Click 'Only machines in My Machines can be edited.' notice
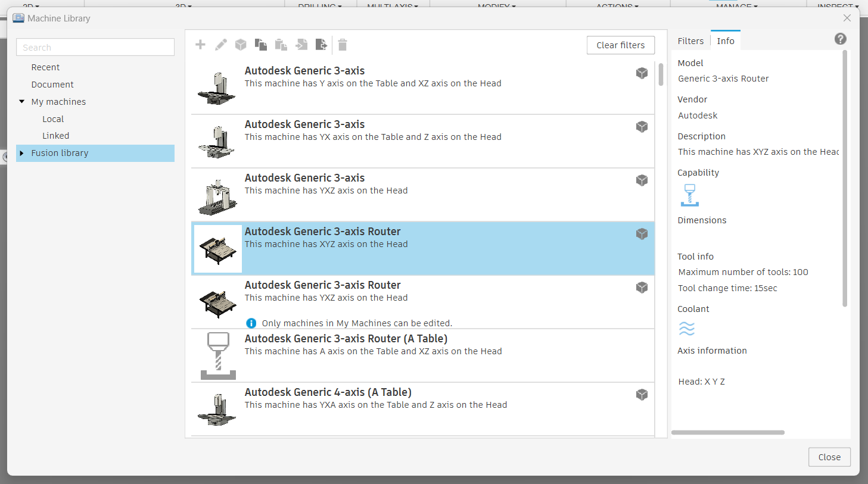This screenshot has width=868, height=484. click(357, 323)
